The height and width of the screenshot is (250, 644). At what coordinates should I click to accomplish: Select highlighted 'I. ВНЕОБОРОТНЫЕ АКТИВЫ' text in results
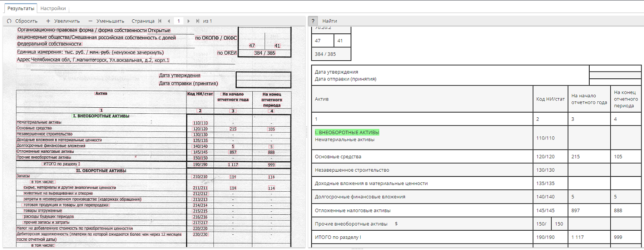(x=347, y=132)
